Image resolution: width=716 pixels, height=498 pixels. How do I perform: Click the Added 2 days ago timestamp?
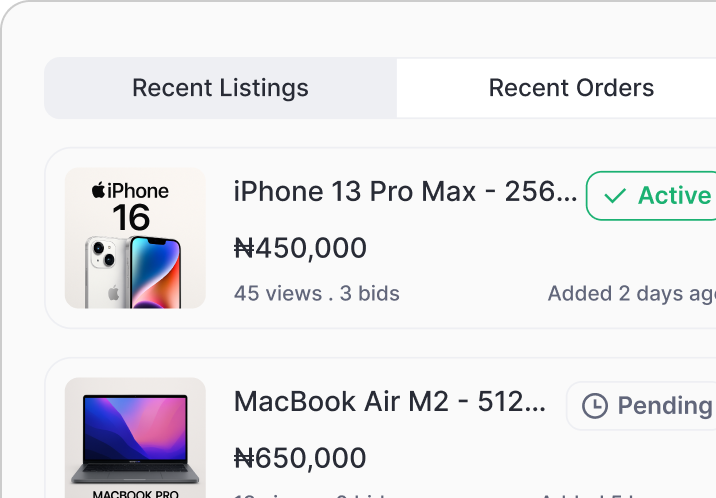coord(631,293)
